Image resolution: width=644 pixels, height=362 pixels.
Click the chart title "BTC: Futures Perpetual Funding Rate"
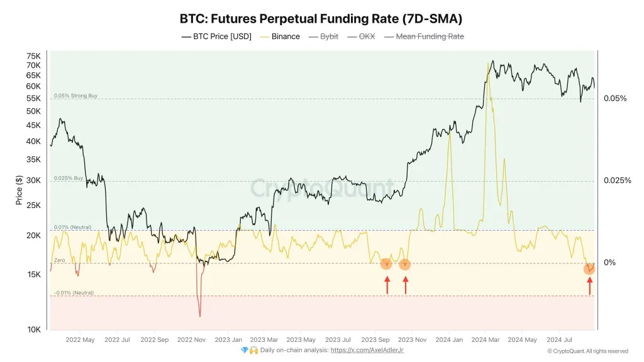pyautogui.click(x=321, y=18)
